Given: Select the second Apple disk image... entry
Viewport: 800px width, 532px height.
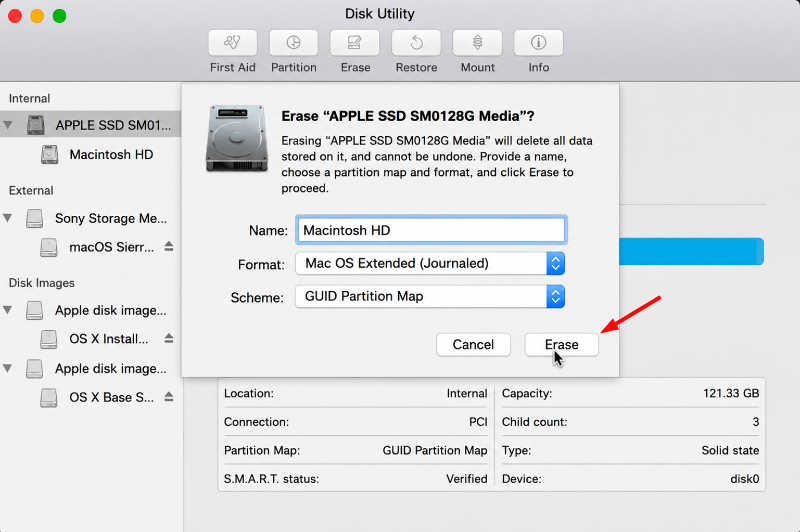Looking at the screenshot, I should click(111, 369).
